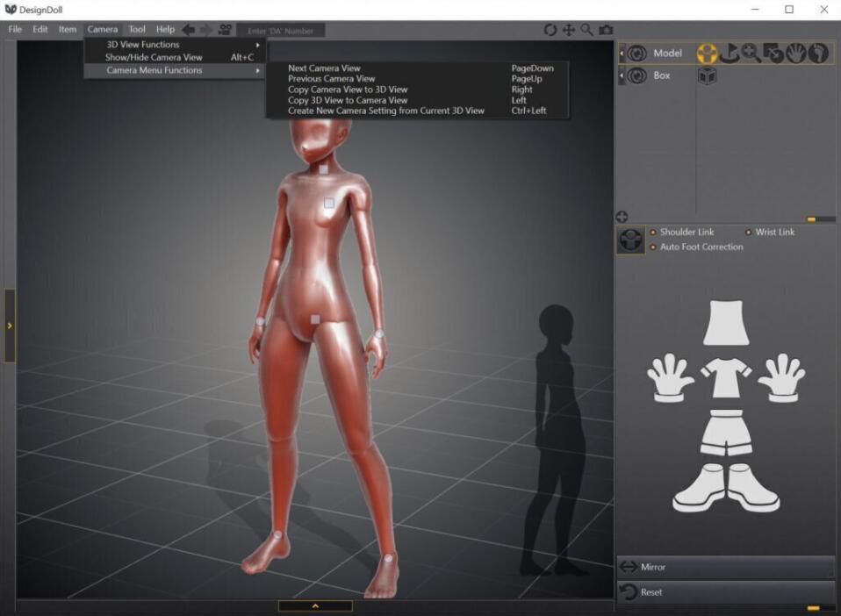Expand the left side panel arrow
Image resolution: width=841 pixels, height=616 pixels.
(10, 326)
